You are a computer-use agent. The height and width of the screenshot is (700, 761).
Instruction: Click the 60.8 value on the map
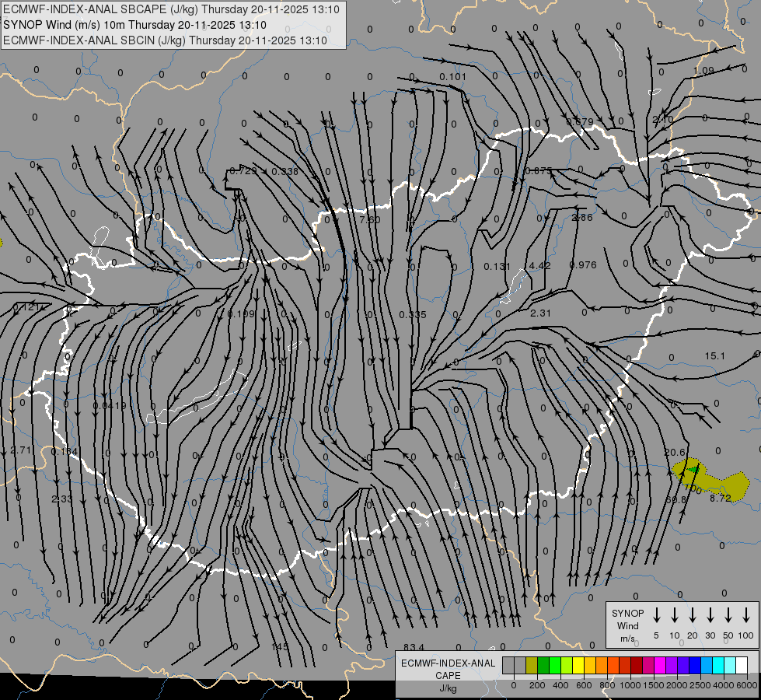click(676, 499)
